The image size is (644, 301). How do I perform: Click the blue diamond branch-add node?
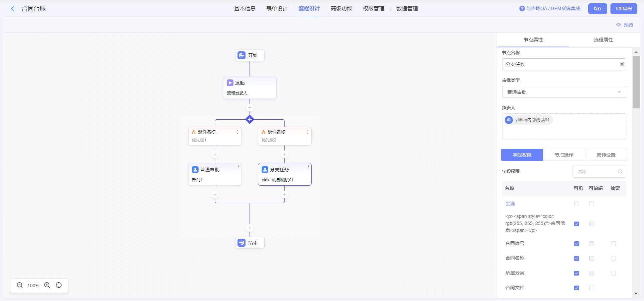[x=250, y=119]
